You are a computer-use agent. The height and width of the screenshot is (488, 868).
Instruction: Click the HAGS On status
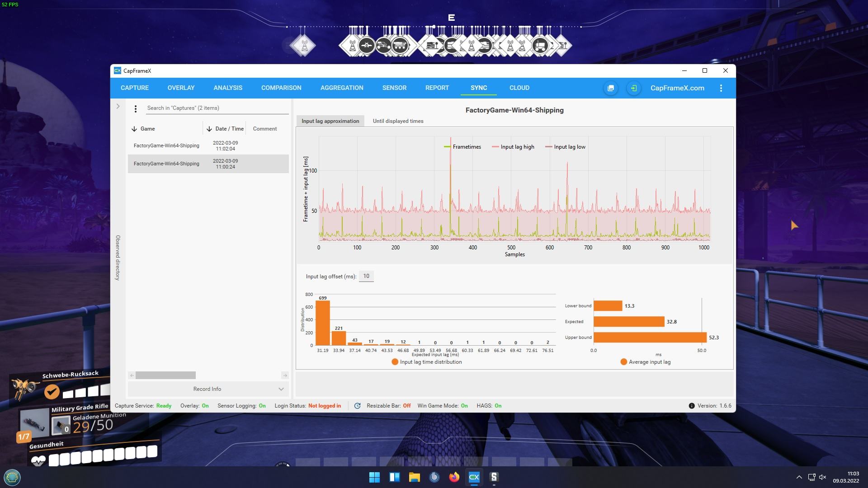tap(489, 406)
